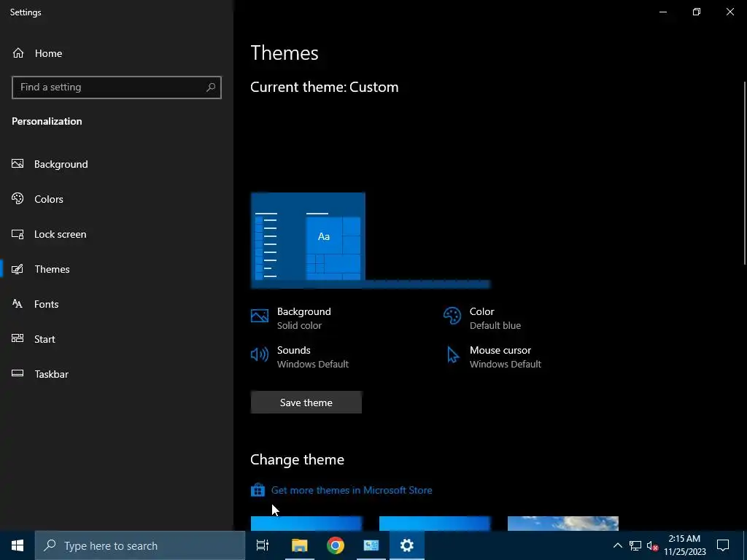Open Task View on the taskbar

[x=263, y=545]
